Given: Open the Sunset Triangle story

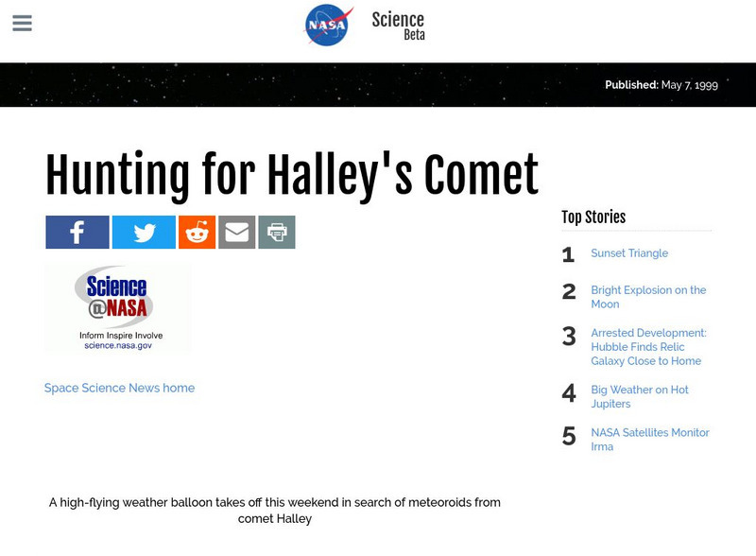Looking at the screenshot, I should 629,253.
